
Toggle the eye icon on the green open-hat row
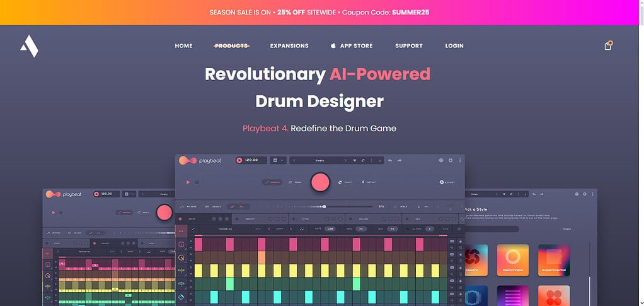[x=452, y=281]
